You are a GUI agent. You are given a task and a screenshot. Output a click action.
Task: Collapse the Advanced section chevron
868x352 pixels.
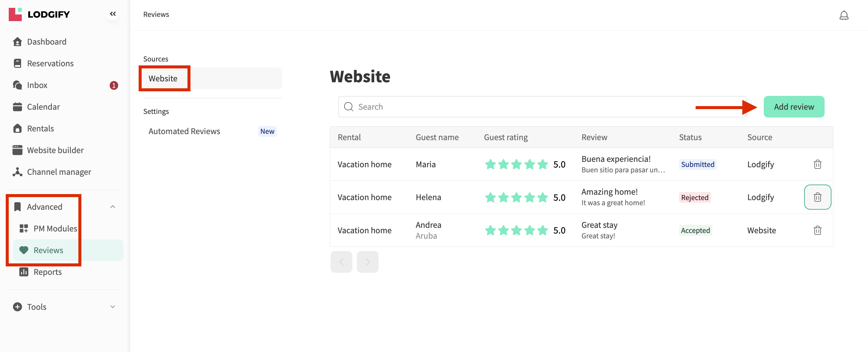pos(112,206)
